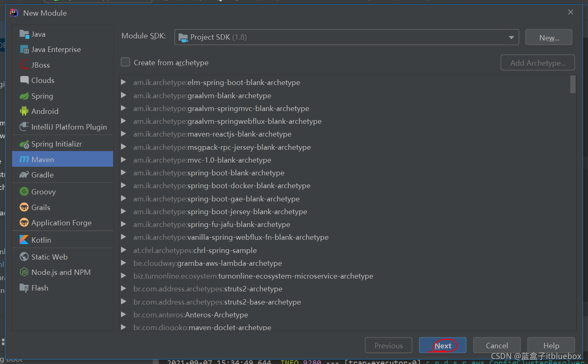Select the Kotlin icon
This screenshot has height=364, width=588.
[x=24, y=240]
